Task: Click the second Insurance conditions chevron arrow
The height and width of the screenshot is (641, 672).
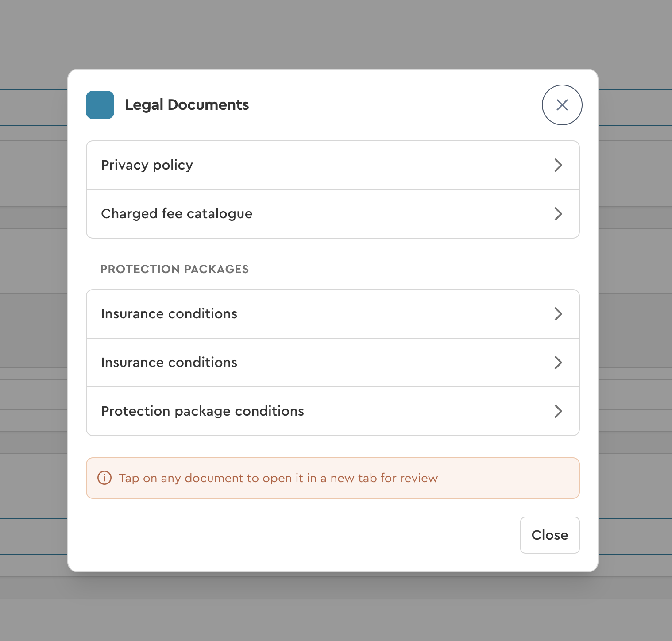Action: point(558,363)
